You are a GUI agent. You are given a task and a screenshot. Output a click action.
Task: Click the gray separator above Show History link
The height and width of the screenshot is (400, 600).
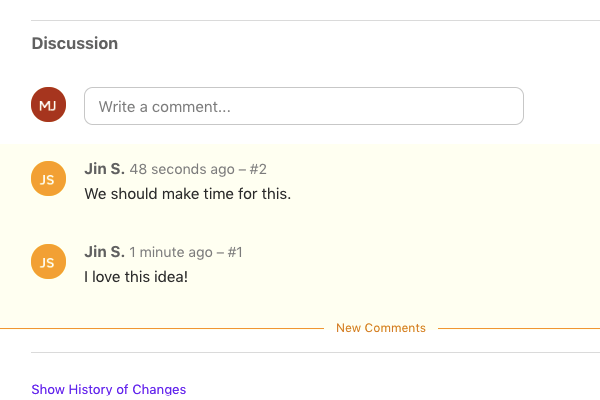click(x=315, y=353)
